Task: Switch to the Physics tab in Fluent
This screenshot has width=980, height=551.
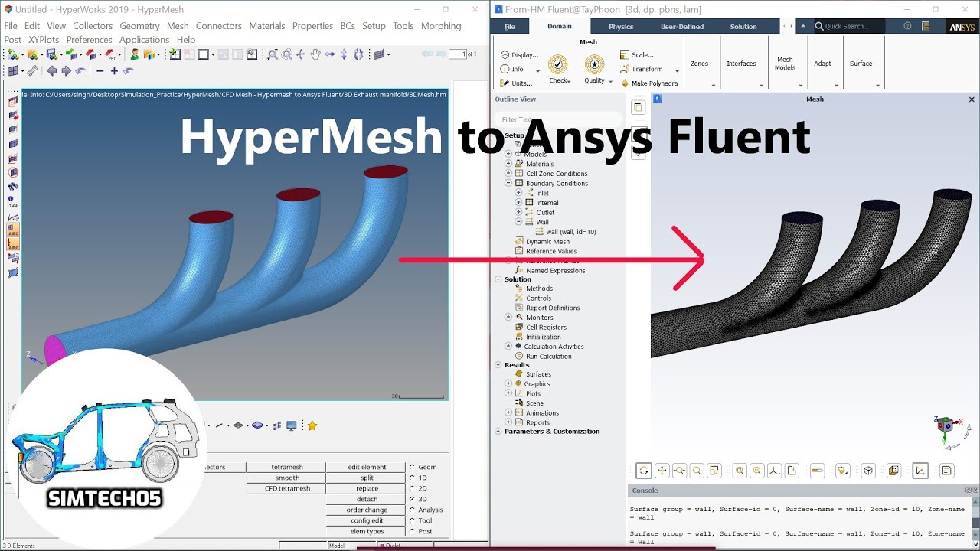Action: click(621, 27)
